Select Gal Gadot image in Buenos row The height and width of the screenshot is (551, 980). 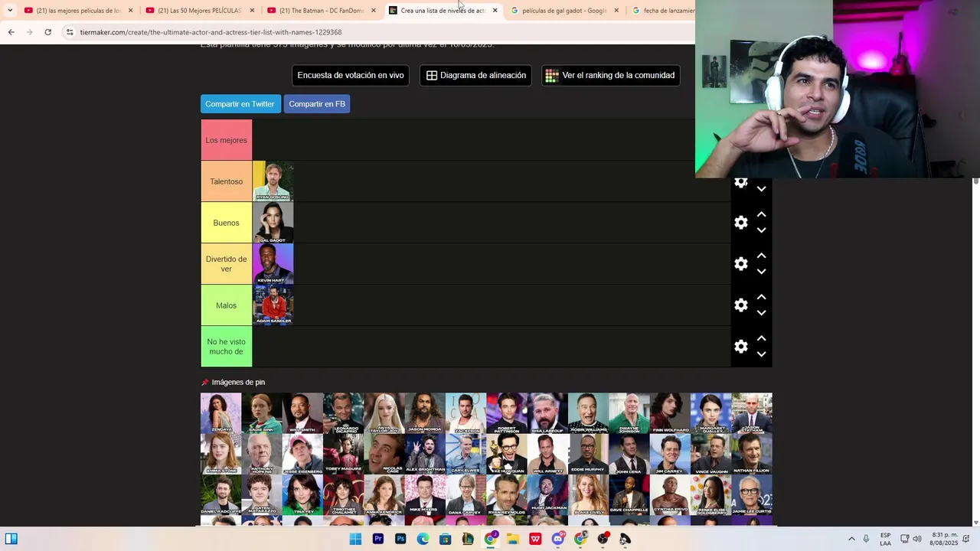tap(273, 223)
